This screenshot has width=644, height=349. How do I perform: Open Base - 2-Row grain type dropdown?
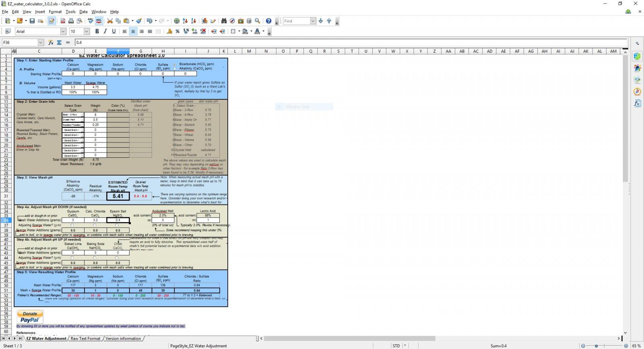point(82,115)
